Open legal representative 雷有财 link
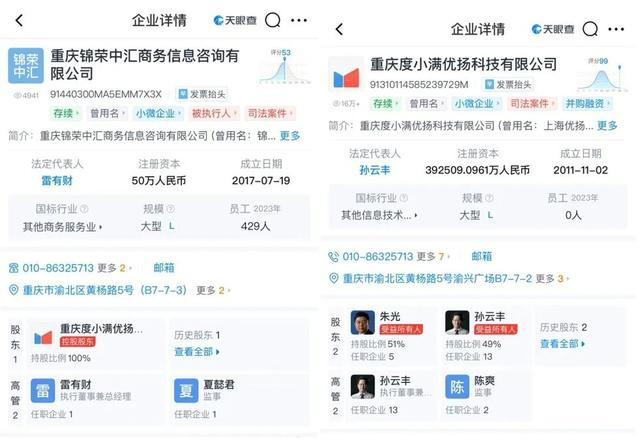This screenshot has width=640, height=443. point(57,180)
